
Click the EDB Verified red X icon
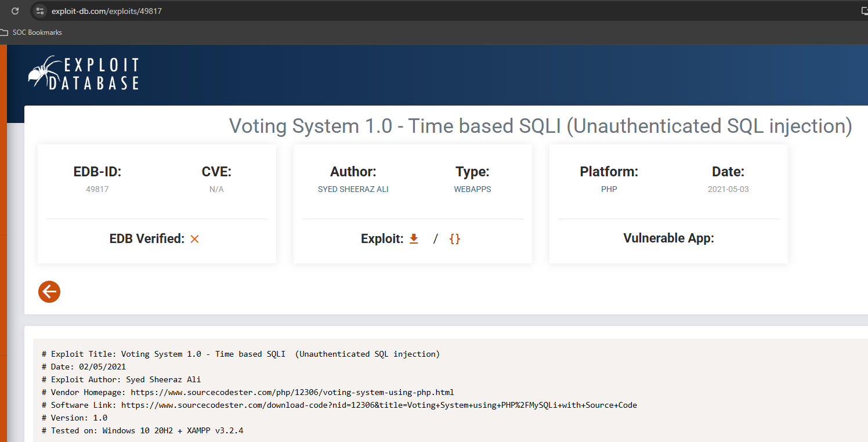coord(194,239)
